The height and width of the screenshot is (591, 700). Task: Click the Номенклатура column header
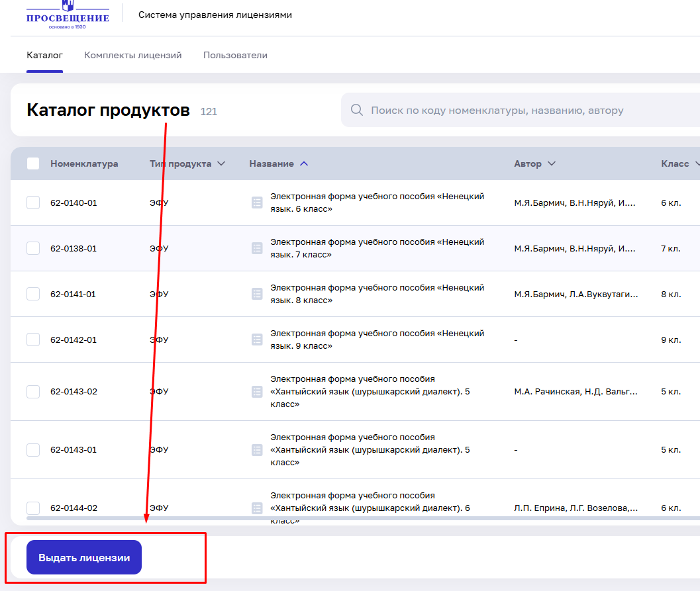click(x=84, y=163)
